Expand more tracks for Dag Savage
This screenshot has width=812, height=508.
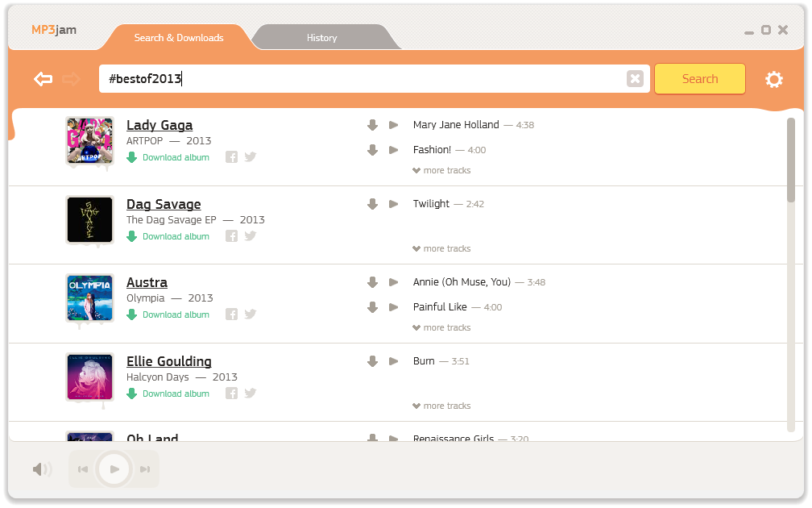[x=441, y=249]
